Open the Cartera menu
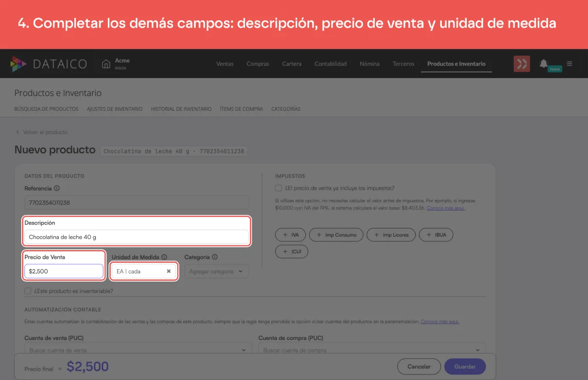Image resolution: width=588 pixels, height=380 pixels. 292,64
